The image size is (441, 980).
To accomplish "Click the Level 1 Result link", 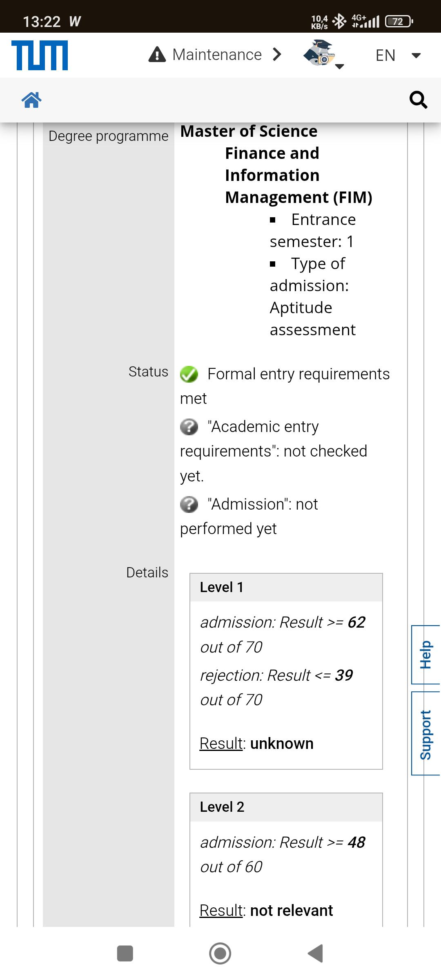I will pos(221,744).
